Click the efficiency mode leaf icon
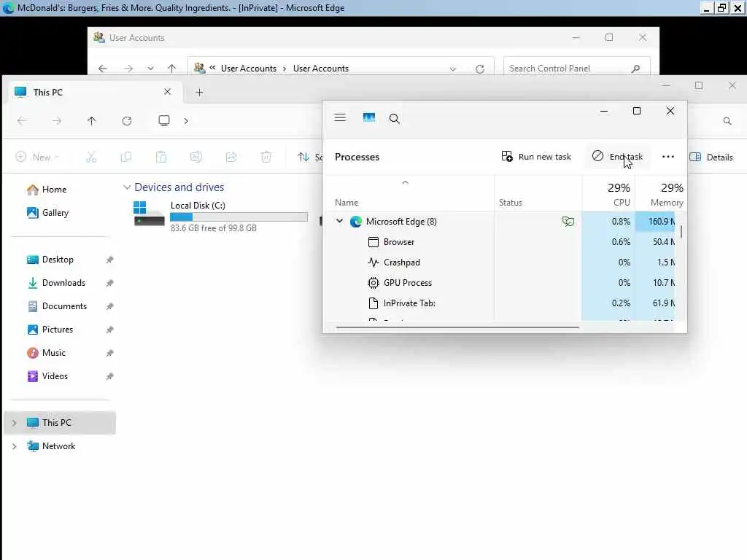Image resolution: width=747 pixels, height=560 pixels. pyautogui.click(x=568, y=221)
